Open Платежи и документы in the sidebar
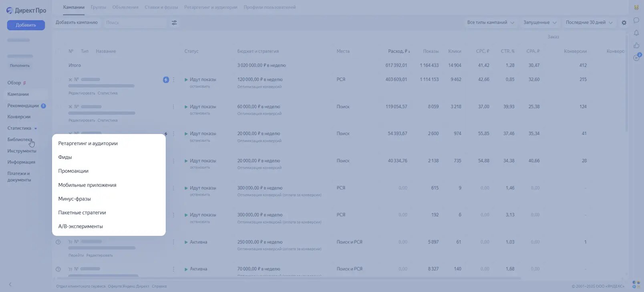This screenshot has width=644, height=292. pos(19,177)
